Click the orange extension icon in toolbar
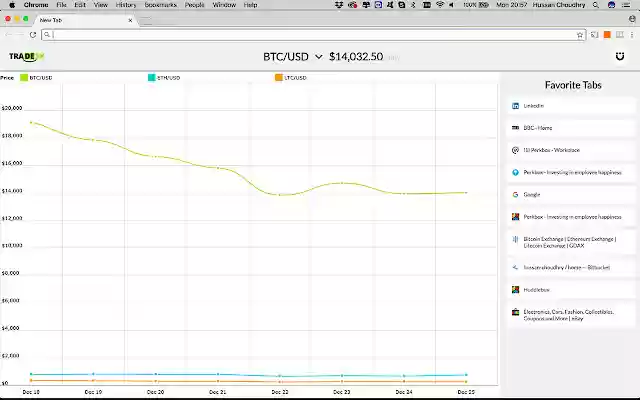This screenshot has height=400, width=640. (607, 35)
